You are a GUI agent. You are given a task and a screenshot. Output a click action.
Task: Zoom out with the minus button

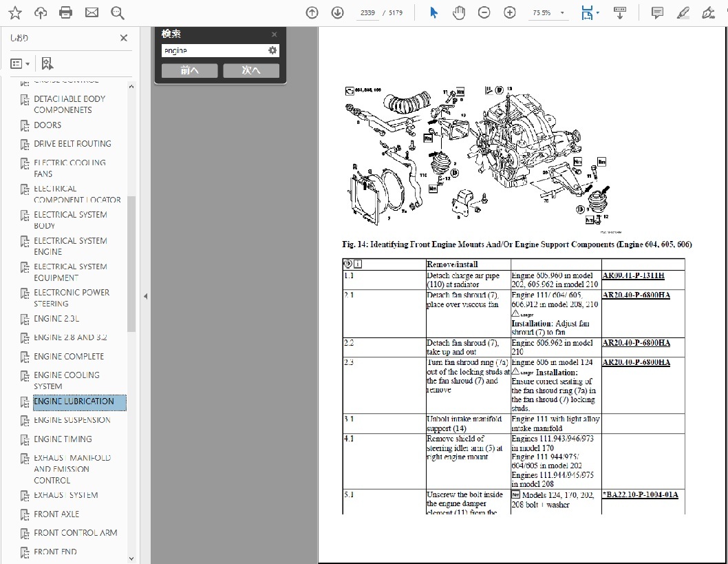484,12
